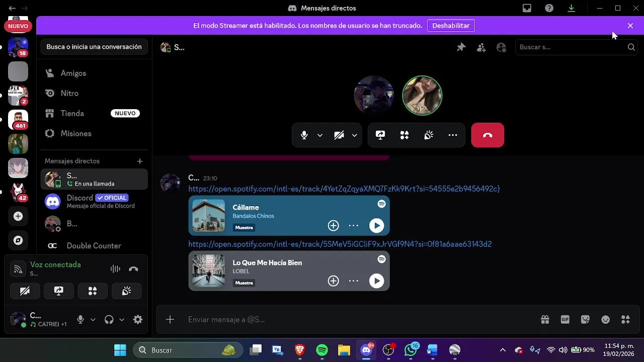Screen dimensions: 644x362
Task: Hang up the call with red button
Action: (x=488, y=135)
